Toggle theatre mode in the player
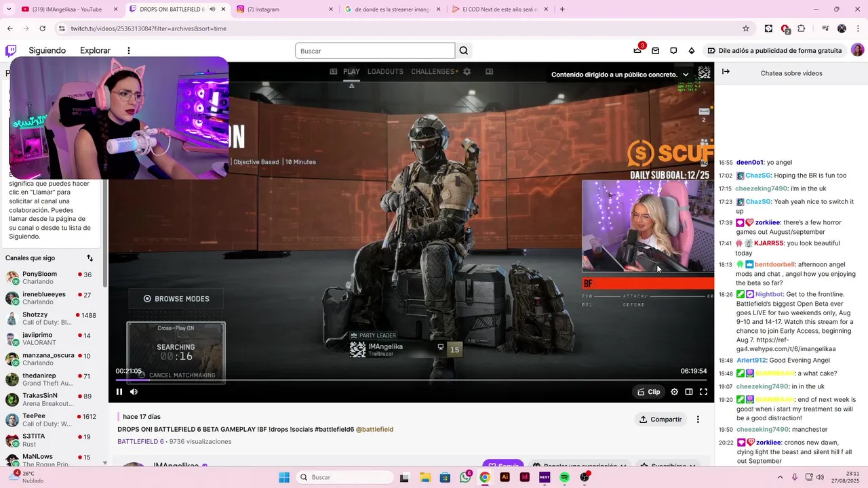Viewport: 868px width, 488px height. 689,392
